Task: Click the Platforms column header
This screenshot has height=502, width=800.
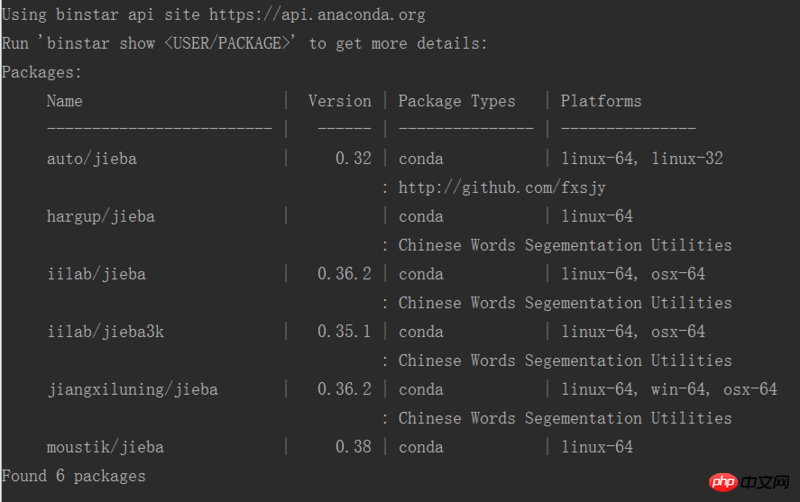Action: 601,101
